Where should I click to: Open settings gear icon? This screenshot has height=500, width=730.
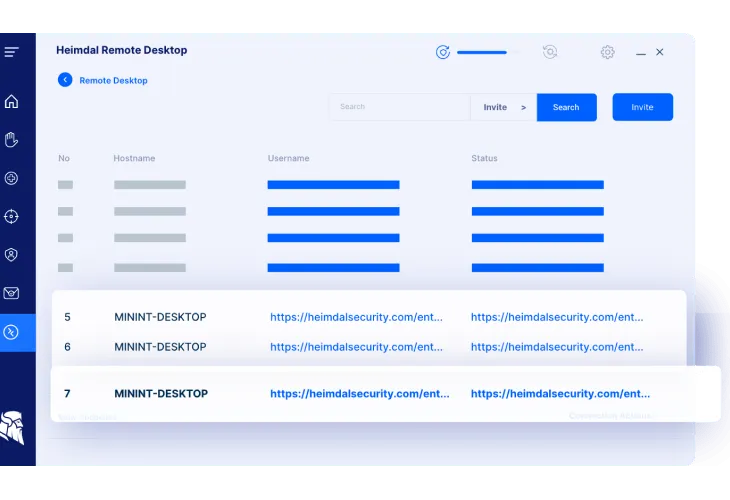tap(608, 52)
